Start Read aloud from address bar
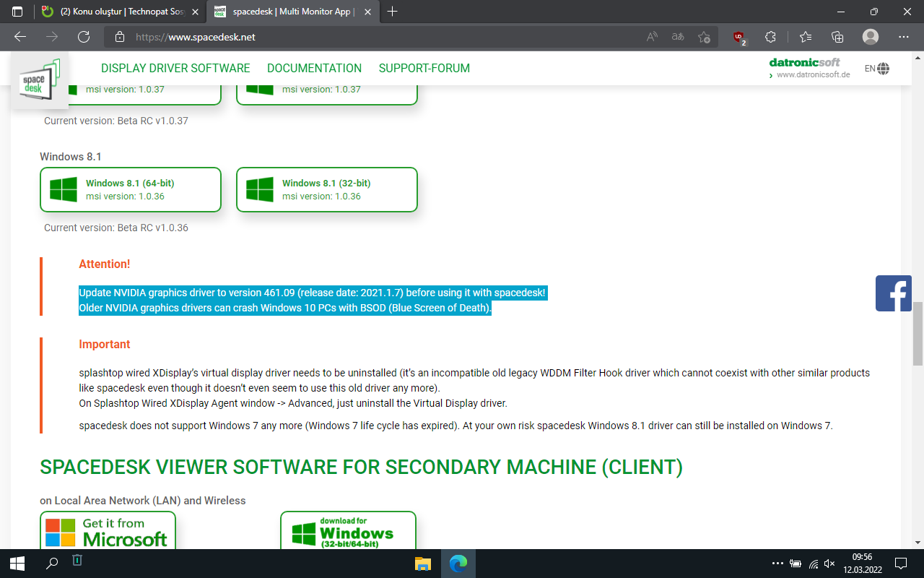The image size is (924, 578). 652,37
